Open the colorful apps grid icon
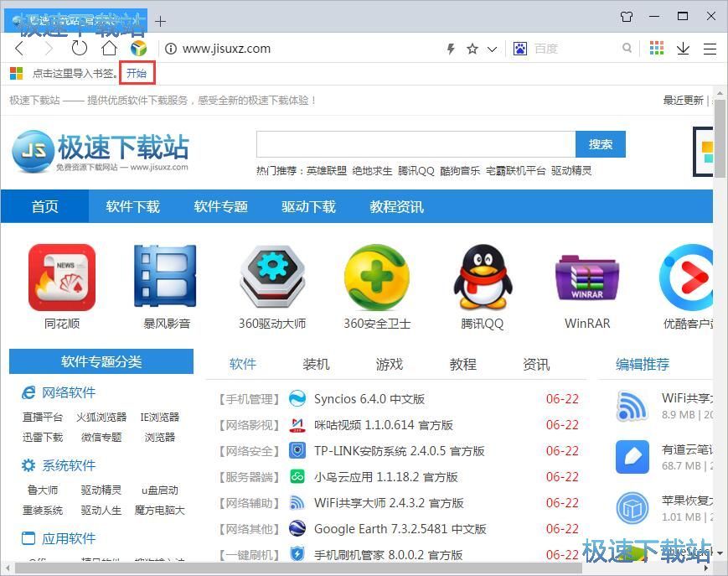 pos(657,48)
